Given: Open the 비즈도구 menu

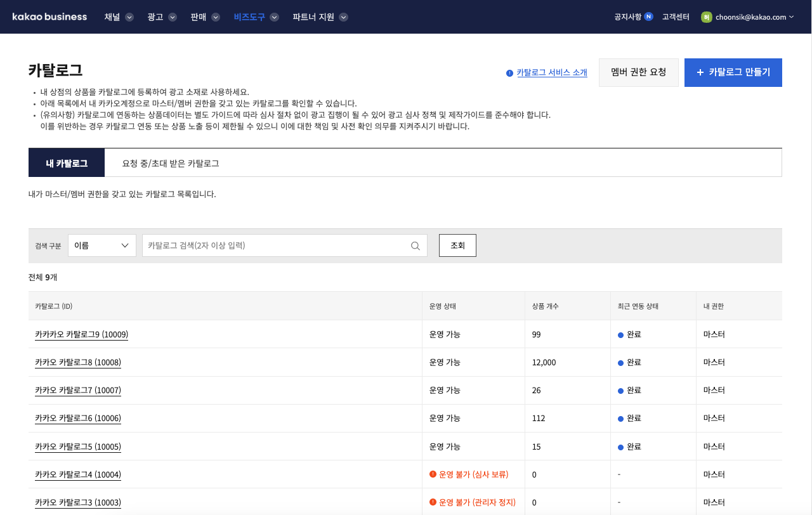Looking at the screenshot, I should [x=256, y=17].
